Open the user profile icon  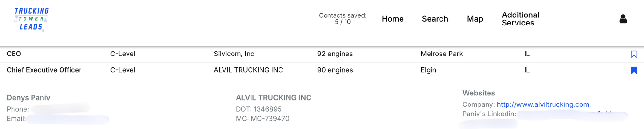(x=623, y=19)
